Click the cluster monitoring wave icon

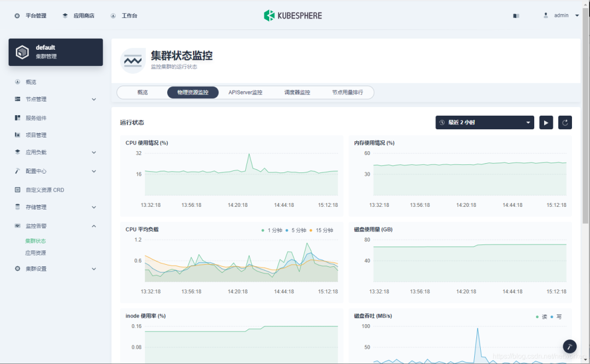133,61
